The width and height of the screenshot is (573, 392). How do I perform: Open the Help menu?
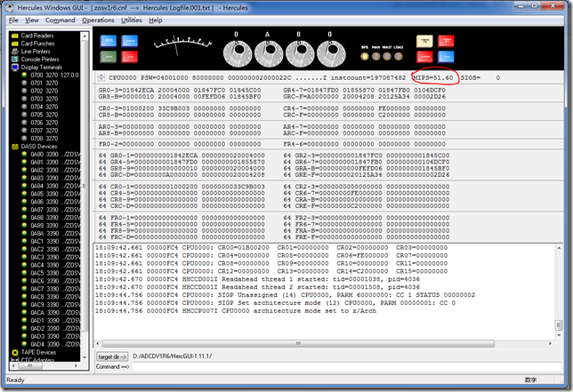[x=156, y=20]
